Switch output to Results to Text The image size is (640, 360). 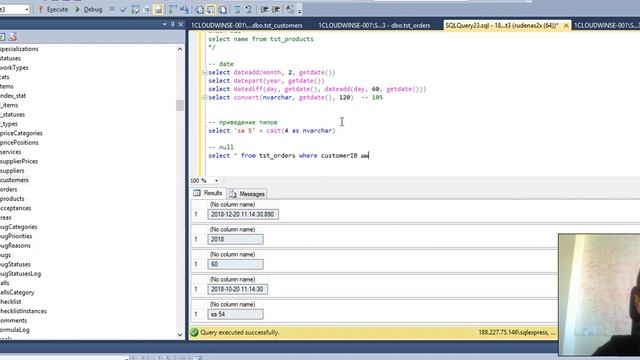coord(199,9)
